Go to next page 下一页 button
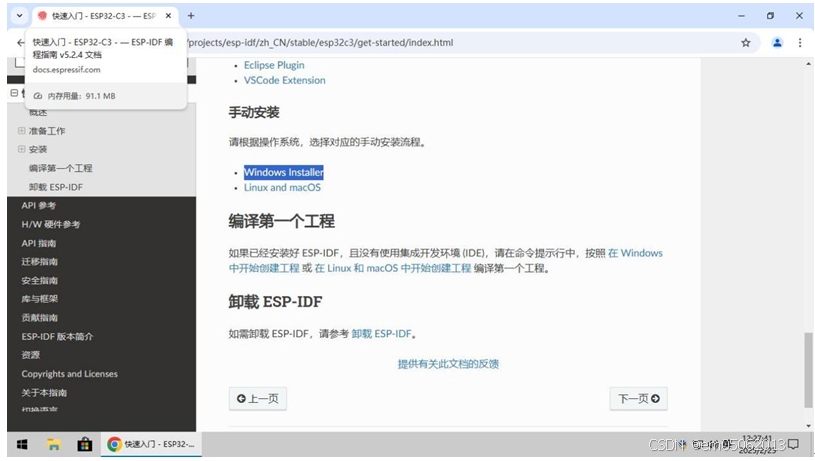 [x=638, y=399]
